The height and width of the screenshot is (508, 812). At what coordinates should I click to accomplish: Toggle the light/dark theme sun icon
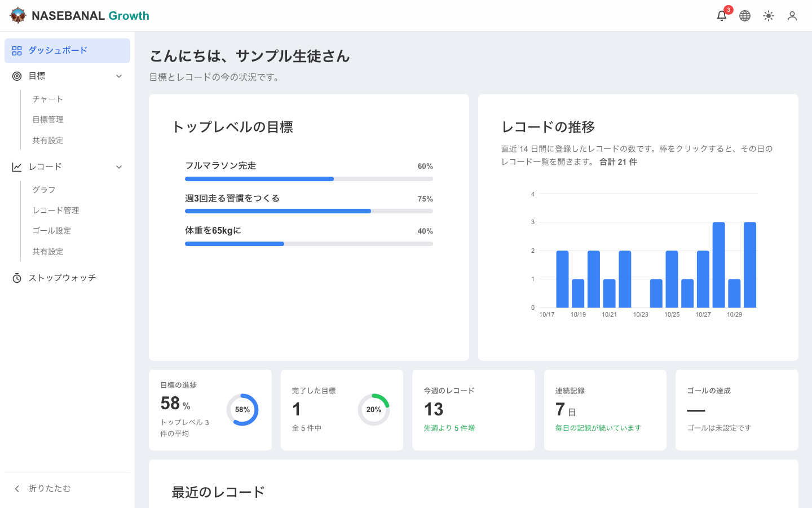(769, 16)
